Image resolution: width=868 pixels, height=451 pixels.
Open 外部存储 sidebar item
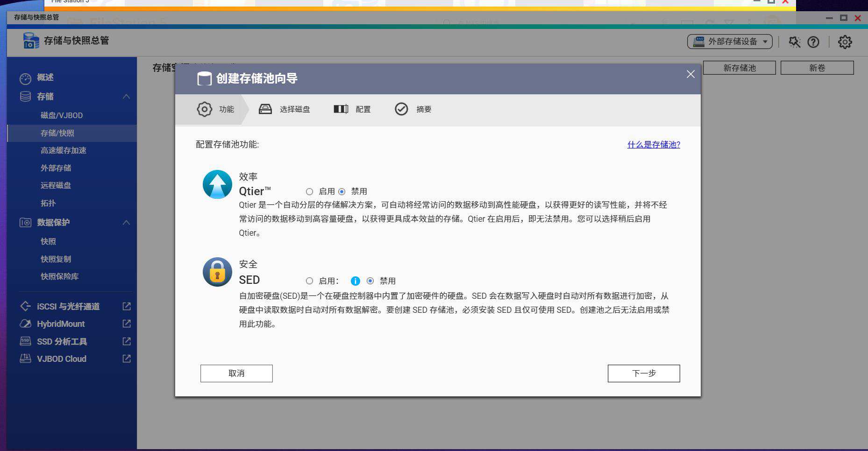pos(56,168)
